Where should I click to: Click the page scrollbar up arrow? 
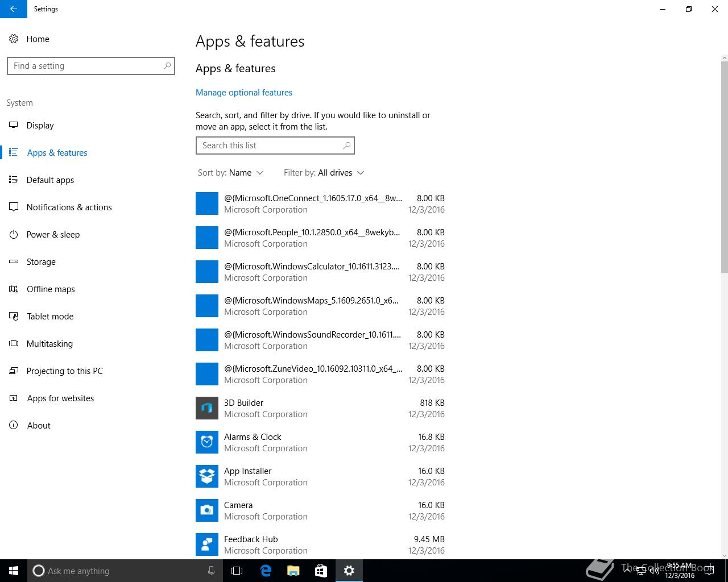click(x=724, y=58)
